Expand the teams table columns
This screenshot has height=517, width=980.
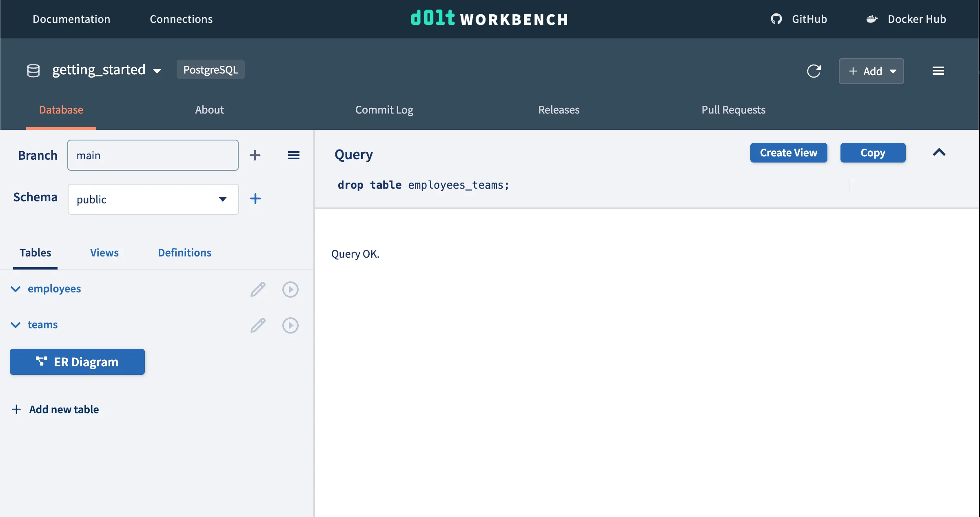[x=16, y=325]
